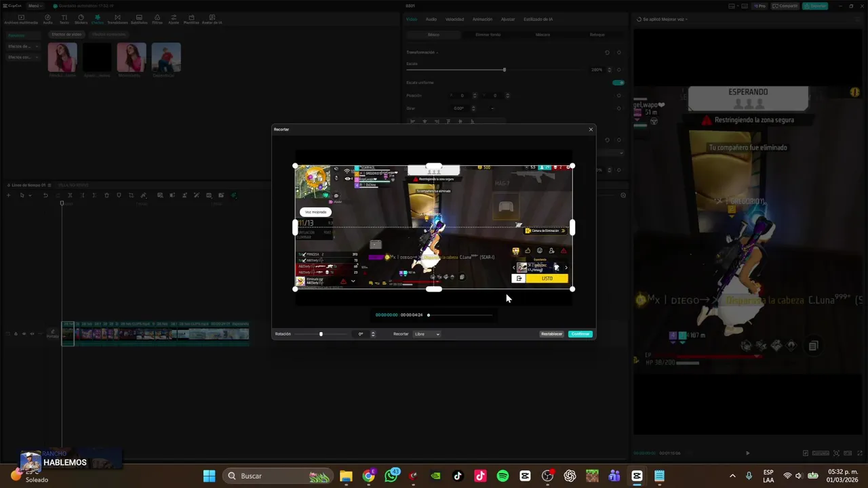Open WhatsApp from taskbar
Screen dimensions: 868x488
pos(391,476)
